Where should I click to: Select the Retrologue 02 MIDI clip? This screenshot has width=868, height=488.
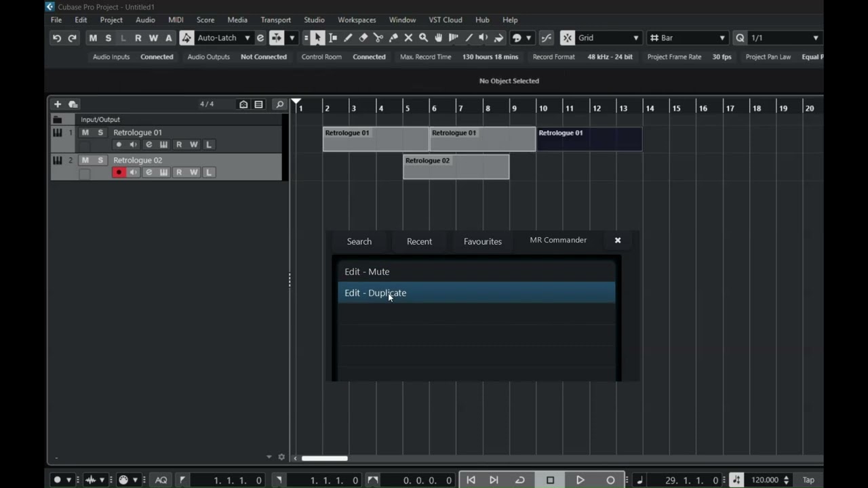456,167
